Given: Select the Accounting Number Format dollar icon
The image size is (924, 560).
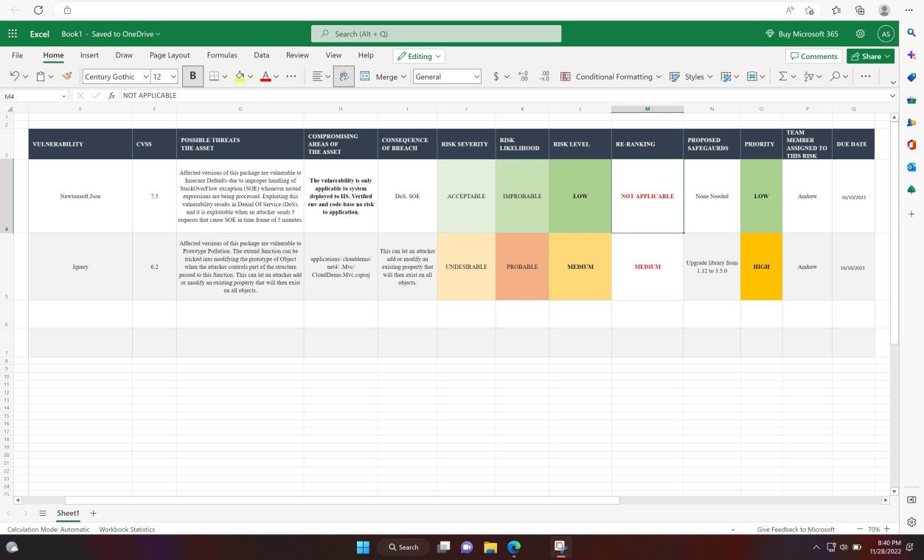Looking at the screenshot, I should [494, 76].
